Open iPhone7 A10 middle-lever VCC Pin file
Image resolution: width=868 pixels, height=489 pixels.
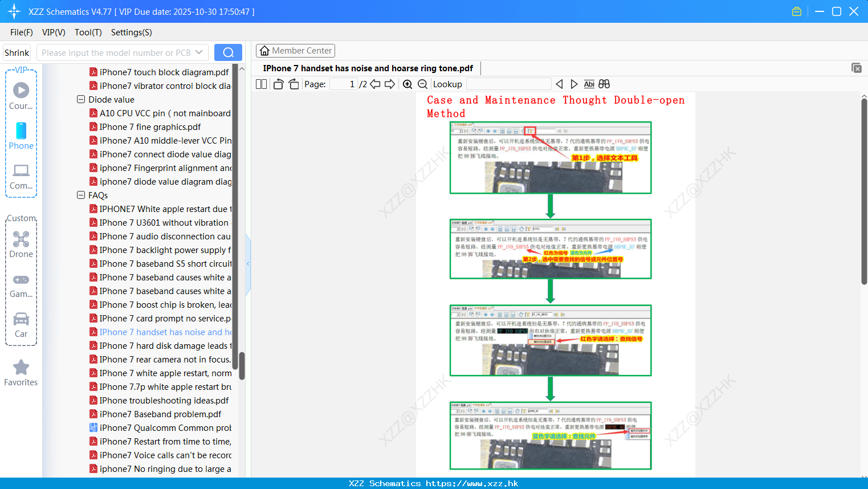[160, 140]
